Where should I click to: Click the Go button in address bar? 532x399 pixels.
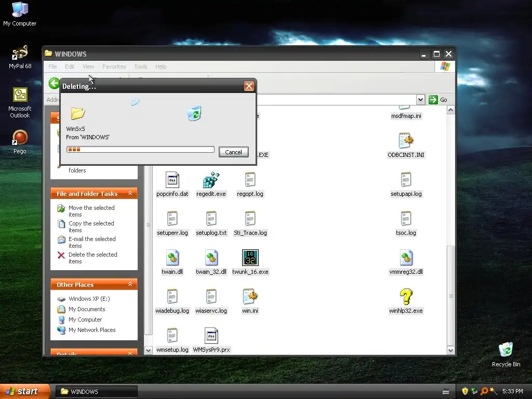(438, 100)
